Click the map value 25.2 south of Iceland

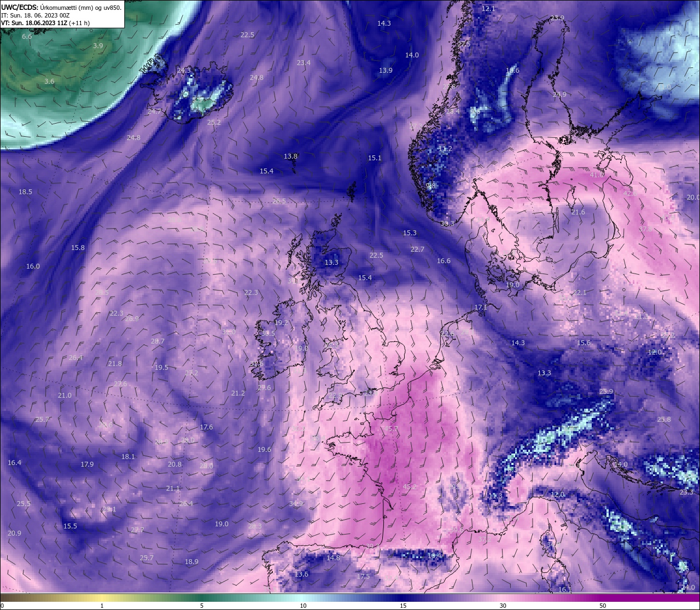click(x=214, y=123)
